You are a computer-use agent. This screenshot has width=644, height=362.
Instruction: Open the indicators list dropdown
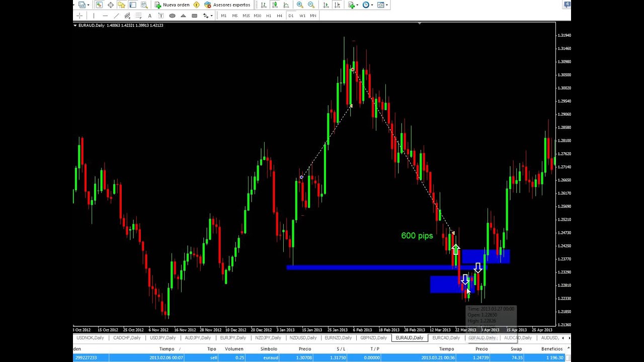click(x=353, y=5)
